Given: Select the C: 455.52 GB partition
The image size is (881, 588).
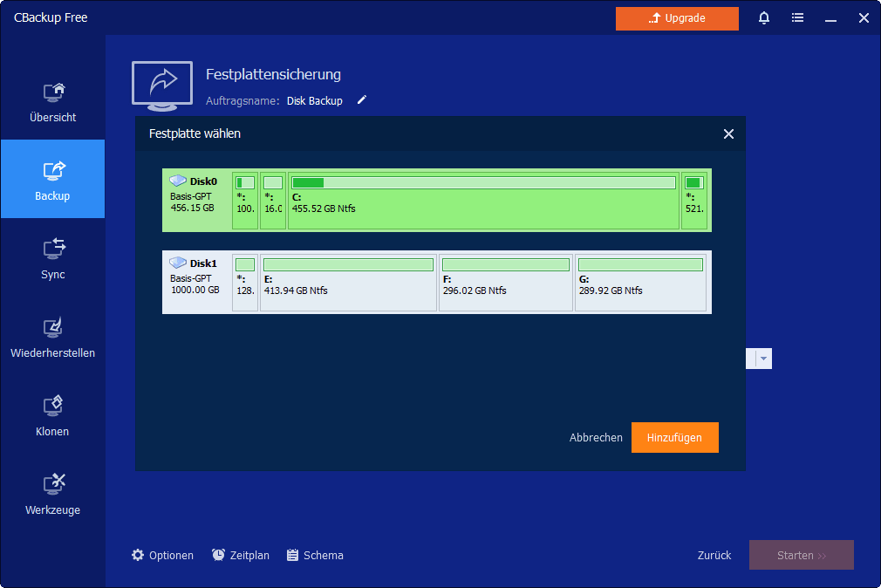Looking at the screenshot, I should pyautogui.click(x=483, y=200).
